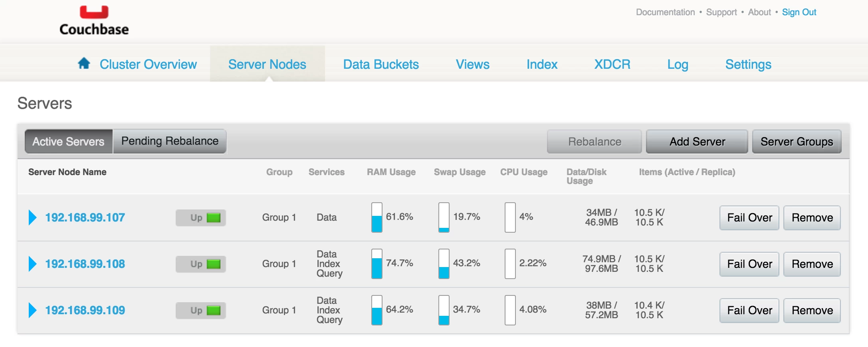The width and height of the screenshot is (868, 347).
Task: Open the Cluster Overview tab
Action: click(148, 64)
